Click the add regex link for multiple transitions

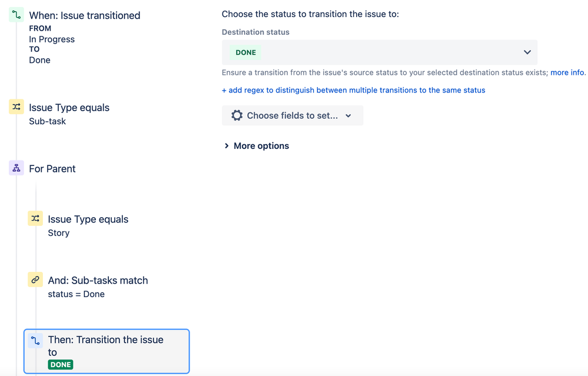pyautogui.click(x=353, y=90)
